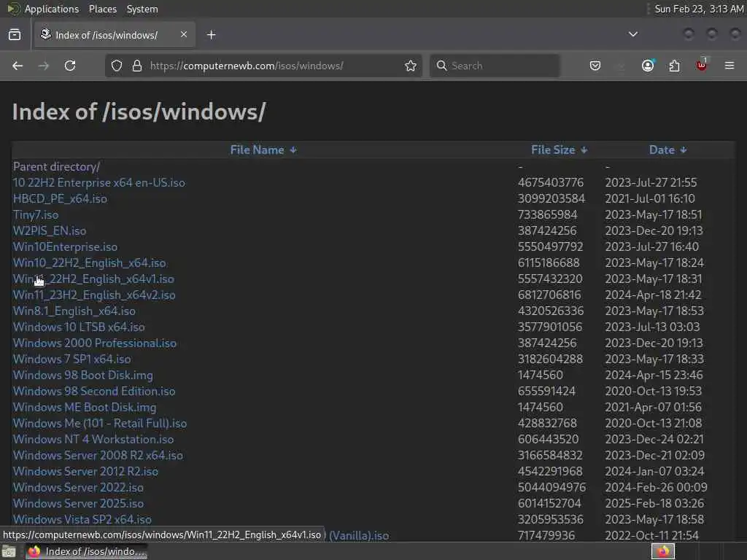The image size is (747, 560).
Task: Open the Extensions puzzle icon
Action: click(675, 66)
